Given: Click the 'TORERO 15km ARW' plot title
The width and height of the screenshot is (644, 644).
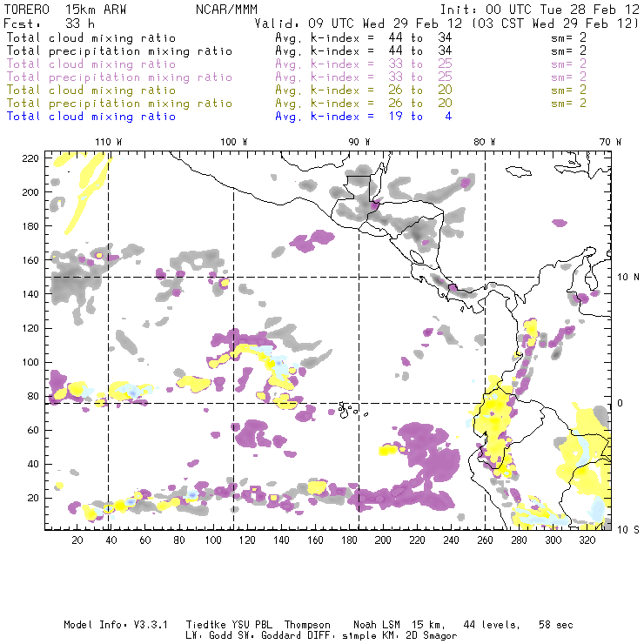Looking at the screenshot, I should (x=65, y=10).
